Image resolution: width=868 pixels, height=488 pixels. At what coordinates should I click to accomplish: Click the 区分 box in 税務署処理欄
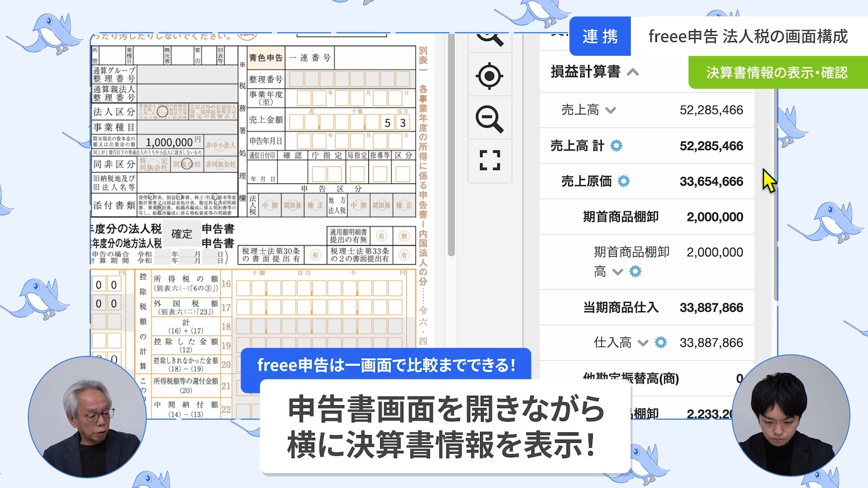402,174
